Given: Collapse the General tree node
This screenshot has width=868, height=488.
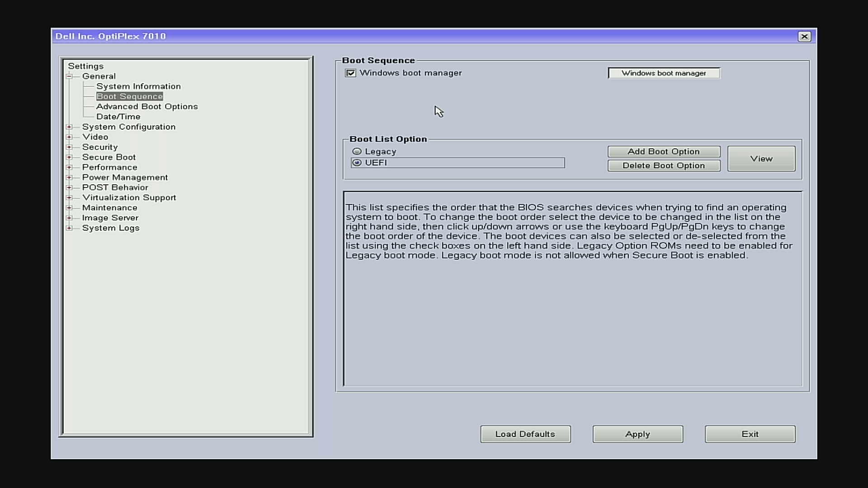Looking at the screenshot, I should [69, 76].
